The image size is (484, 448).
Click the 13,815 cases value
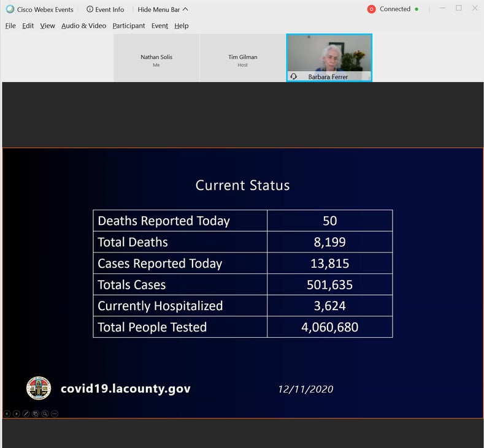[x=329, y=264]
